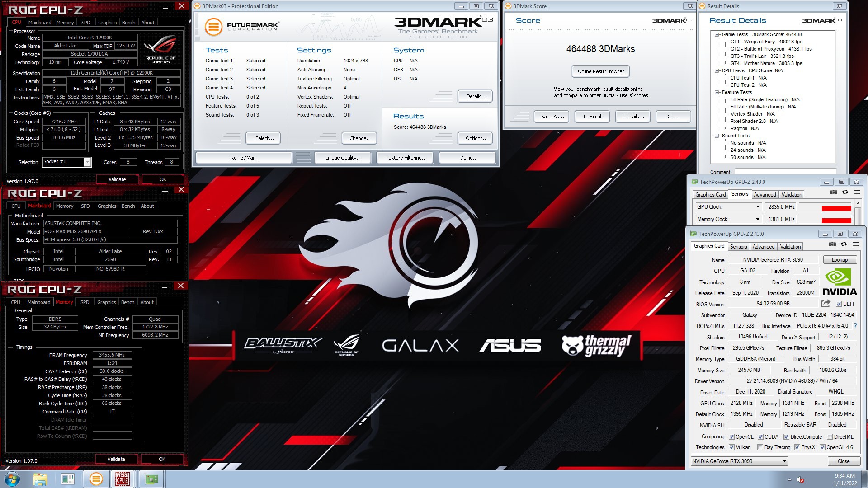
Task: Minimize the ROG CPU-Z Memory window
Action: pos(165,287)
